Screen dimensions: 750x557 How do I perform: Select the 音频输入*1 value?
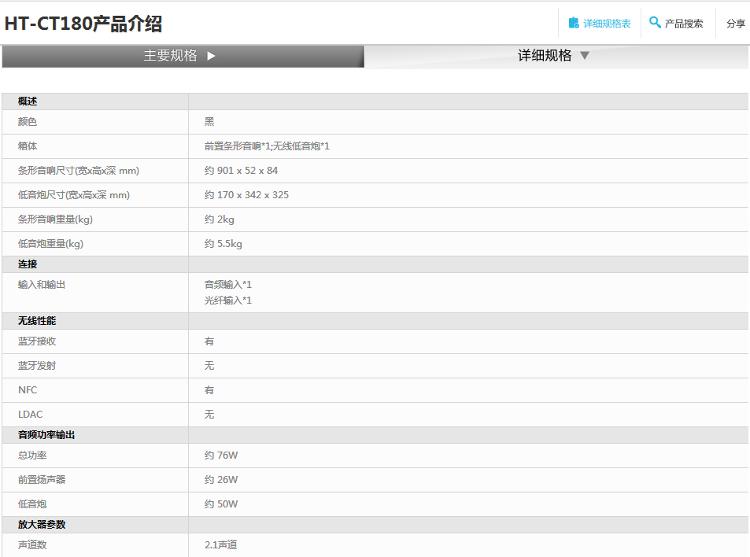pyautogui.click(x=228, y=285)
